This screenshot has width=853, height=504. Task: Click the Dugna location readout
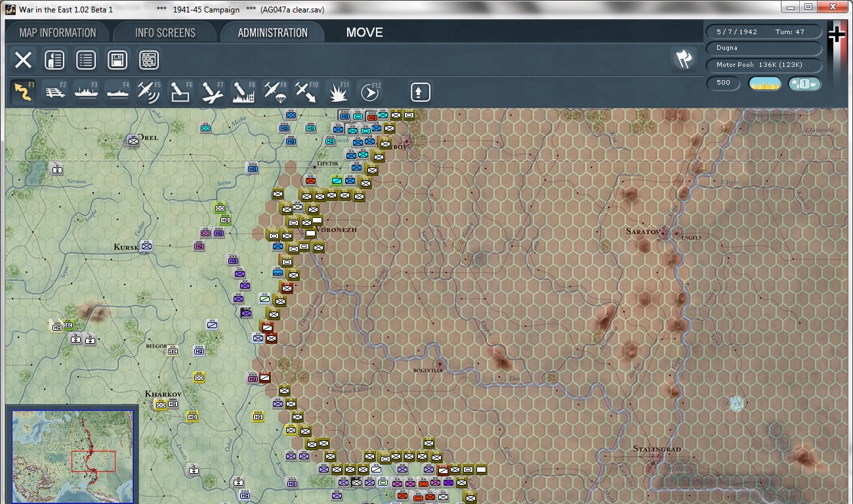pos(764,49)
